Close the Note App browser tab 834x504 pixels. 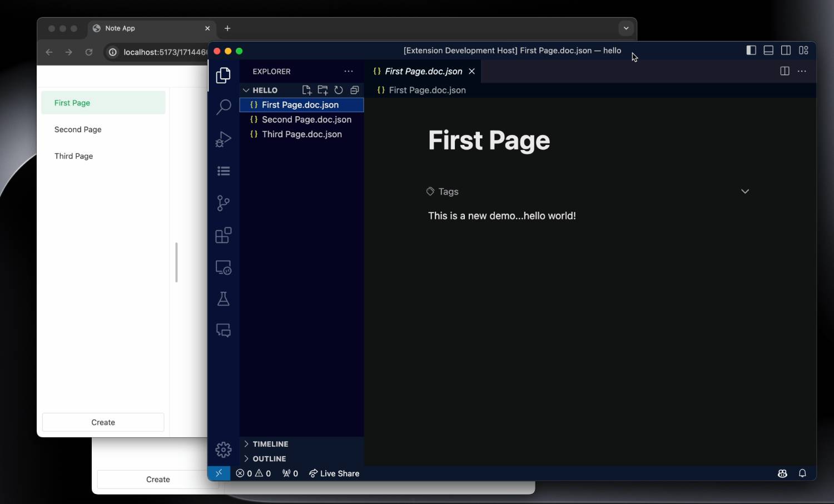point(207,28)
